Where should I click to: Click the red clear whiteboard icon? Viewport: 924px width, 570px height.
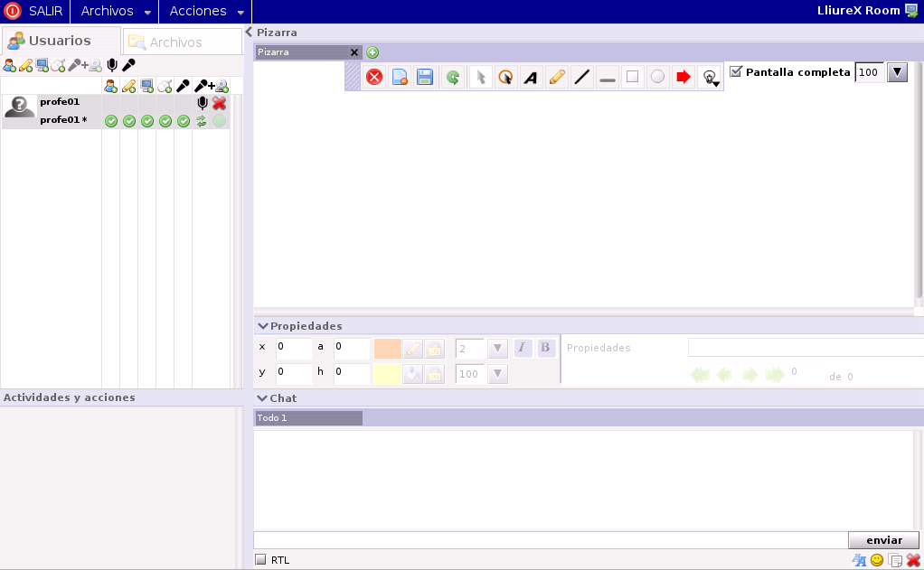[x=374, y=78]
